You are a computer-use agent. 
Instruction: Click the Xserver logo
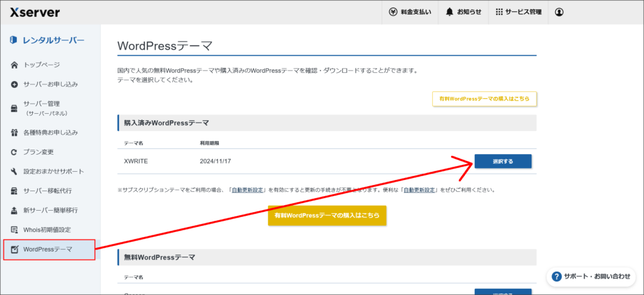coord(35,13)
